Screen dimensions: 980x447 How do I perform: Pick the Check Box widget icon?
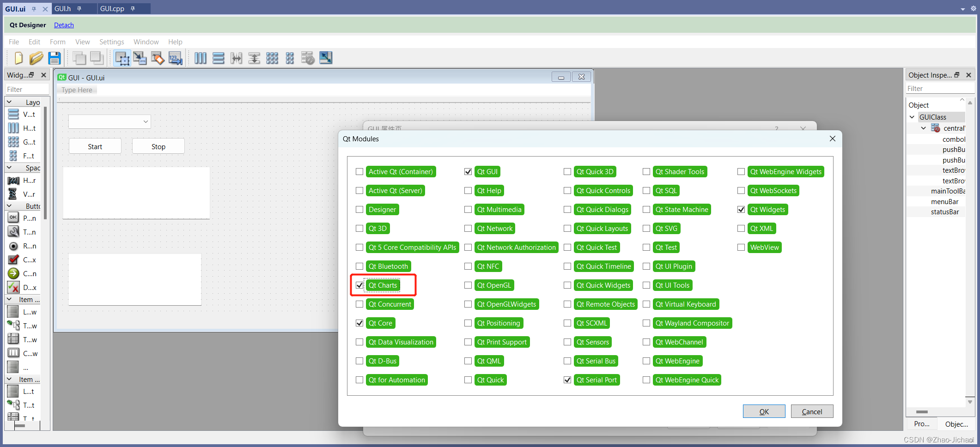pos(13,260)
